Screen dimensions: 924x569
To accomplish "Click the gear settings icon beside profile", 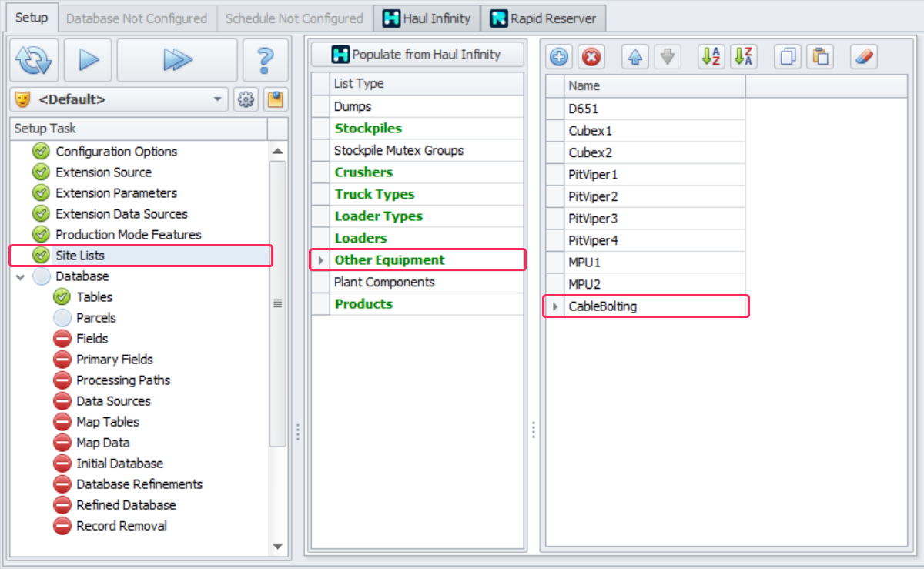I will (x=246, y=99).
